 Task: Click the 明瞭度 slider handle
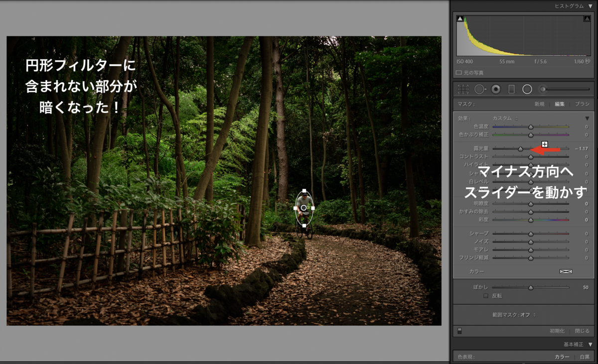[x=531, y=204]
